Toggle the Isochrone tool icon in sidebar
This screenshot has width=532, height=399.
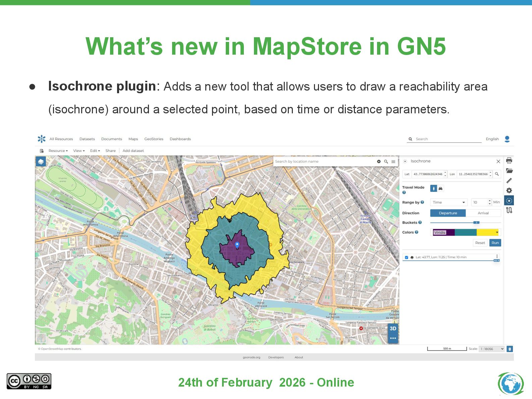(509, 201)
